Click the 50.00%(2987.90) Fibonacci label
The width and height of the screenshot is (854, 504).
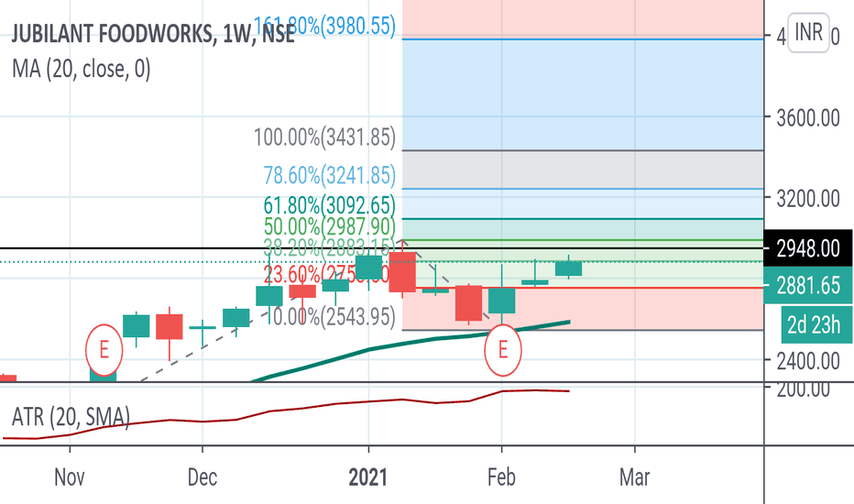[330, 226]
